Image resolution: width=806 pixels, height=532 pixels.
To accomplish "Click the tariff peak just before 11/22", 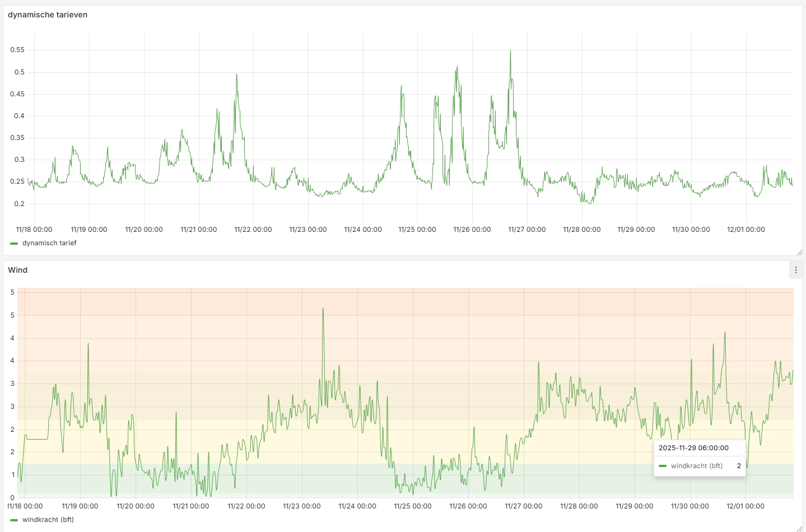I will [x=236, y=74].
